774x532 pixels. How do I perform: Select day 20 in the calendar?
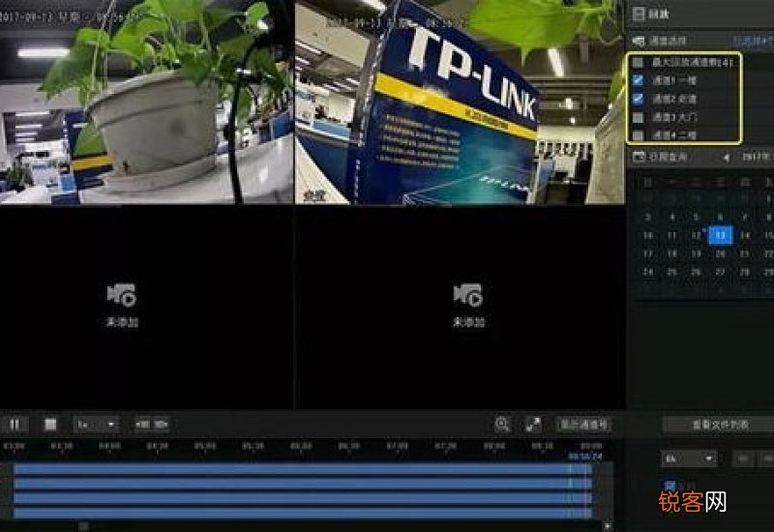point(720,253)
